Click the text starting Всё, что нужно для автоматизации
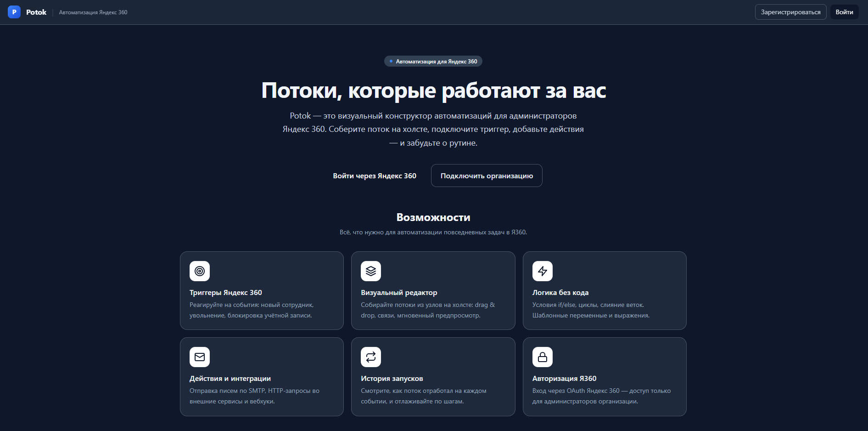Screen dimensions: 868x431 click(433, 233)
